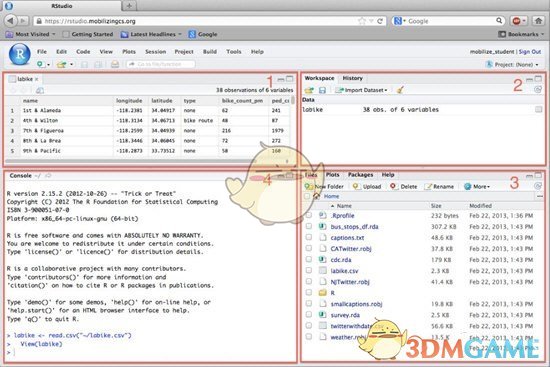Open the Import Dataset dropdown

[x=361, y=90]
